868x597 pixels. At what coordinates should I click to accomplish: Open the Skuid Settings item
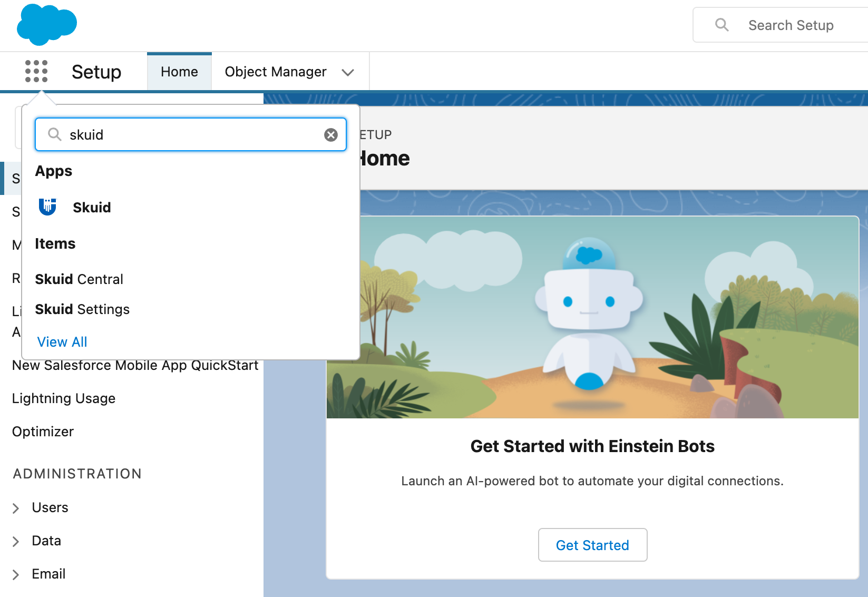(x=82, y=309)
